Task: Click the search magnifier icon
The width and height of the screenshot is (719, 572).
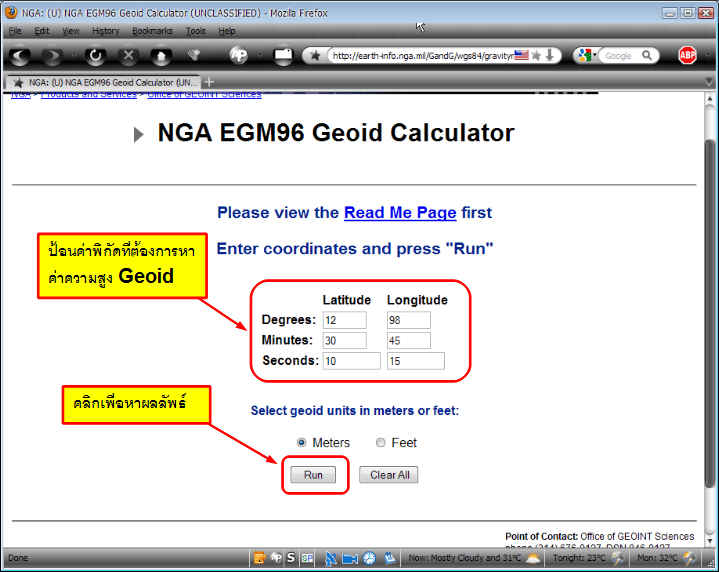Action: [x=647, y=56]
